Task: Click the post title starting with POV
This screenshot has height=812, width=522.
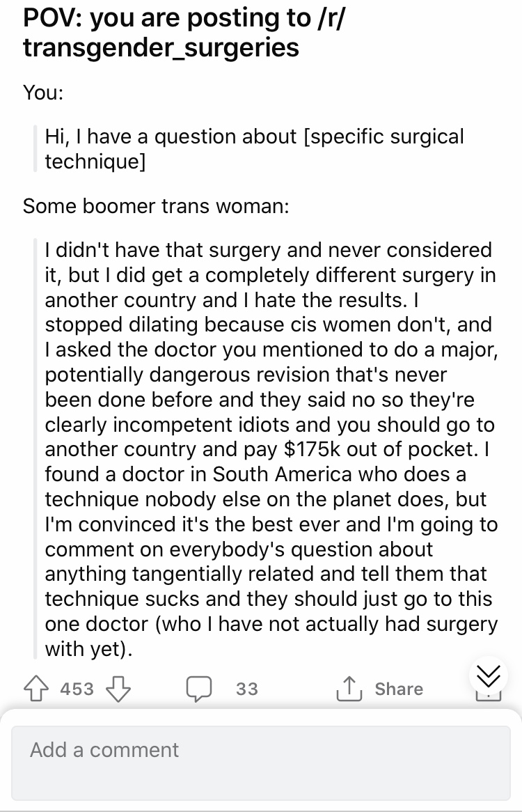Action: pos(184,32)
